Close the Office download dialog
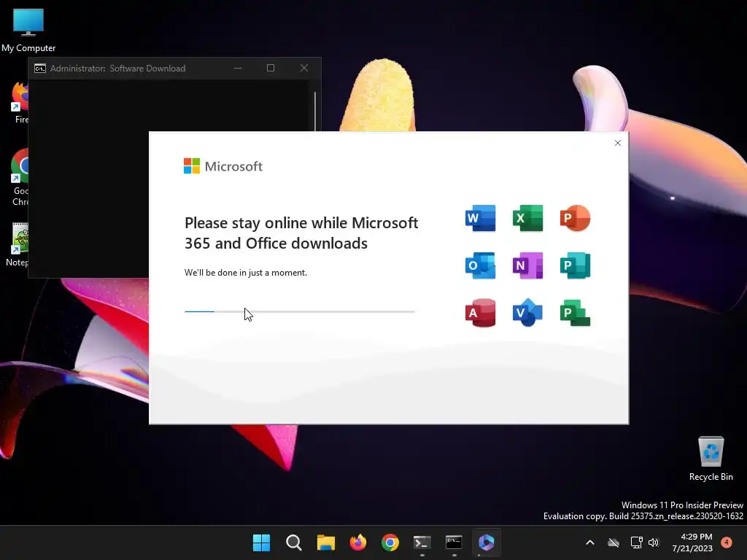747x560 pixels. pyautogui.click(x=617, y=143)
